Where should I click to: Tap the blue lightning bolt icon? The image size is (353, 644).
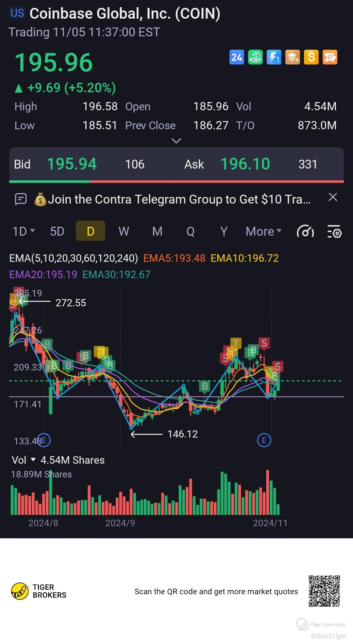tap(274, 57)
